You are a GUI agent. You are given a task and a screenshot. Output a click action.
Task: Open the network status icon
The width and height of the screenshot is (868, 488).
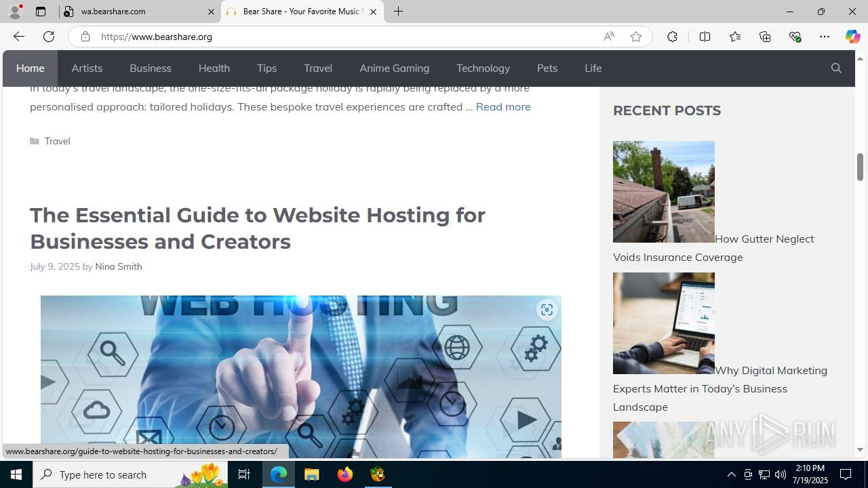pos(764,474)
